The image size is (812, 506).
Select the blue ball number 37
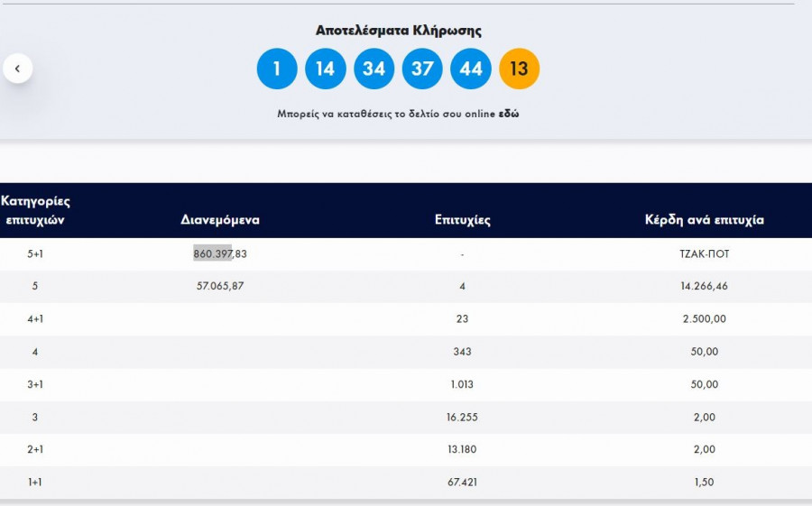point(422,69)
